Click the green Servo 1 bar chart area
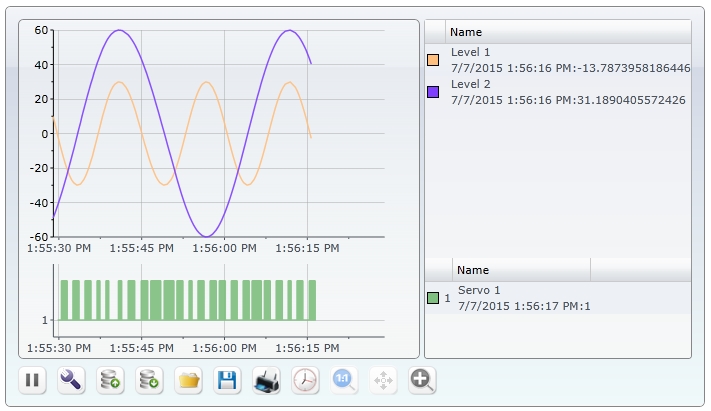The width and height of the screenshot is (711, 411). tap(187, 299)
